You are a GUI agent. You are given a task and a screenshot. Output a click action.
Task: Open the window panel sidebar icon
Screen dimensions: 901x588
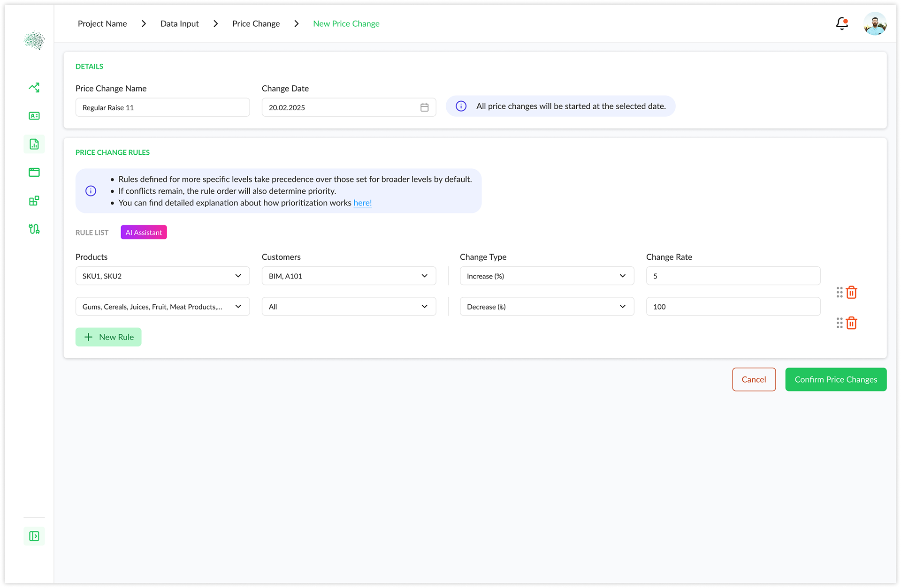coord(34,172)
